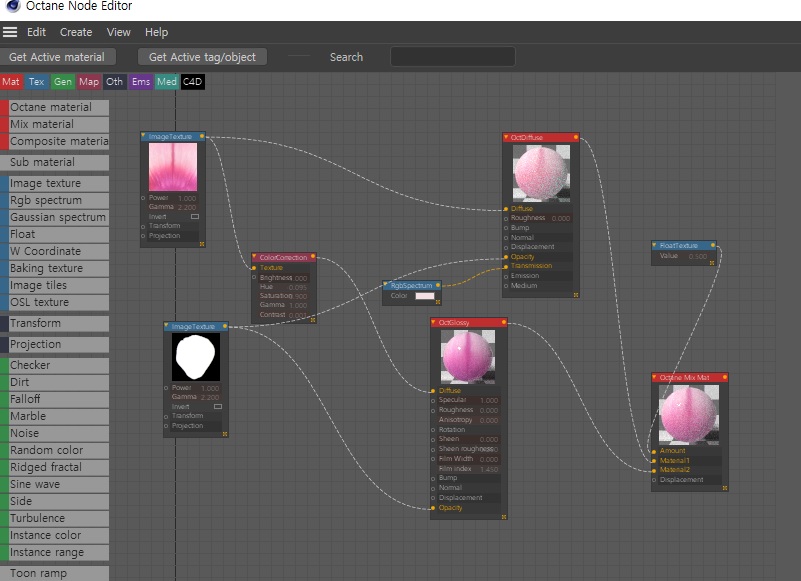
Task: Click the corner grip of the Octane Mix Mat node
Action: [x=724, y=488]
